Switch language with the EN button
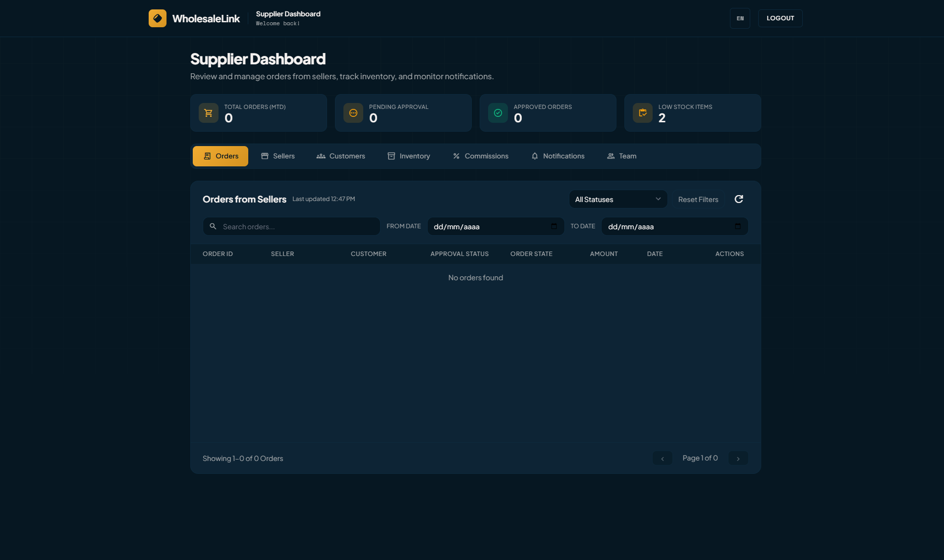The height and width of the screenshot is (560, 944). [740, 18]
